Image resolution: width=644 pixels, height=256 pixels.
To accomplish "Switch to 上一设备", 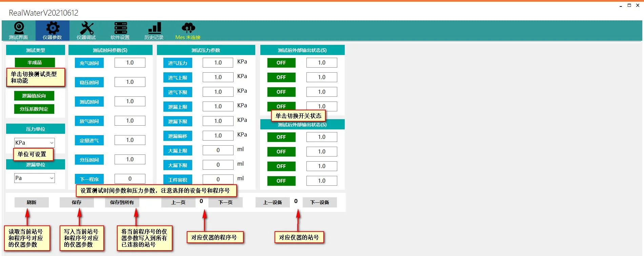I will 273,202.
